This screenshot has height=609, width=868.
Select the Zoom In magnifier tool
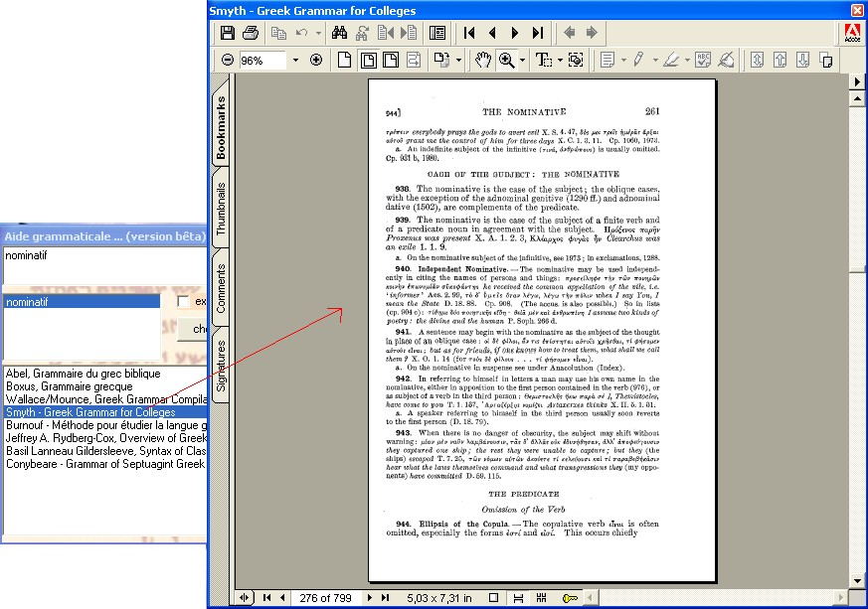506,60
